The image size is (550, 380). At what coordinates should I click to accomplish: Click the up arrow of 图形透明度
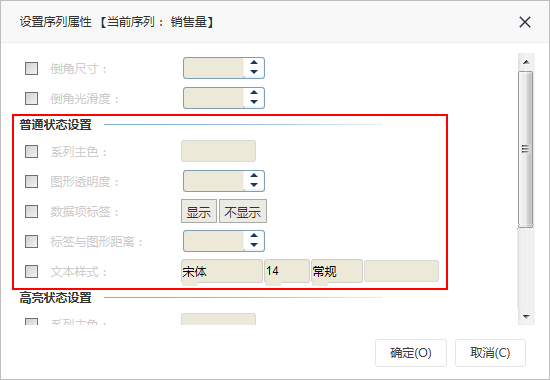pos(254,176)
